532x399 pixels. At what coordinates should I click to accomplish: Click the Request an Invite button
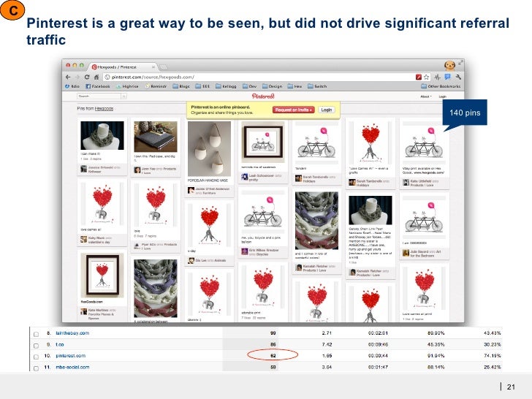point(293,110)
